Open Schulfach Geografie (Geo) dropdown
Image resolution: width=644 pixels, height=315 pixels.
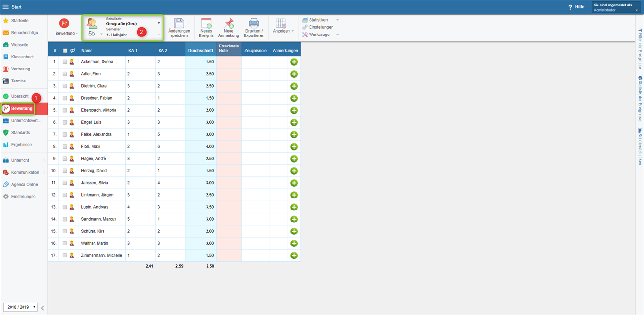point(133,23)
